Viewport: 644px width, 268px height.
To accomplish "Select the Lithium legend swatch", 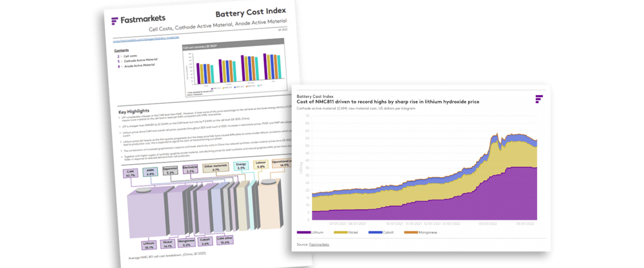I will point(304,232).
